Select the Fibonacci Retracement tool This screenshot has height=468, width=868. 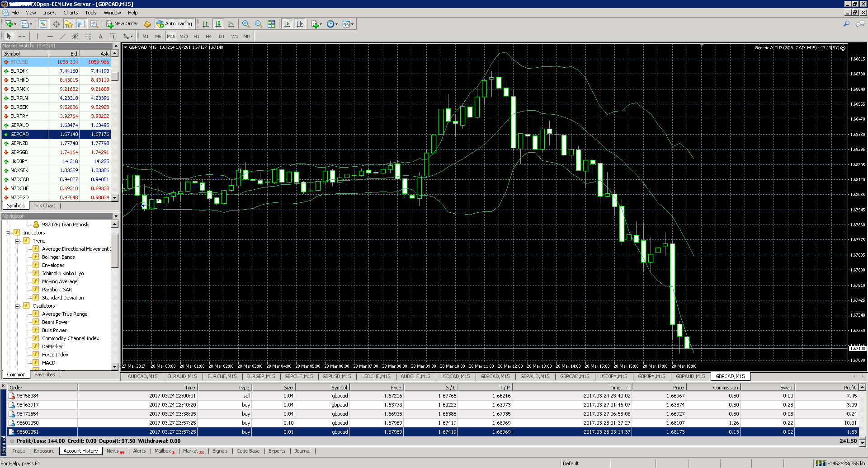88,36
